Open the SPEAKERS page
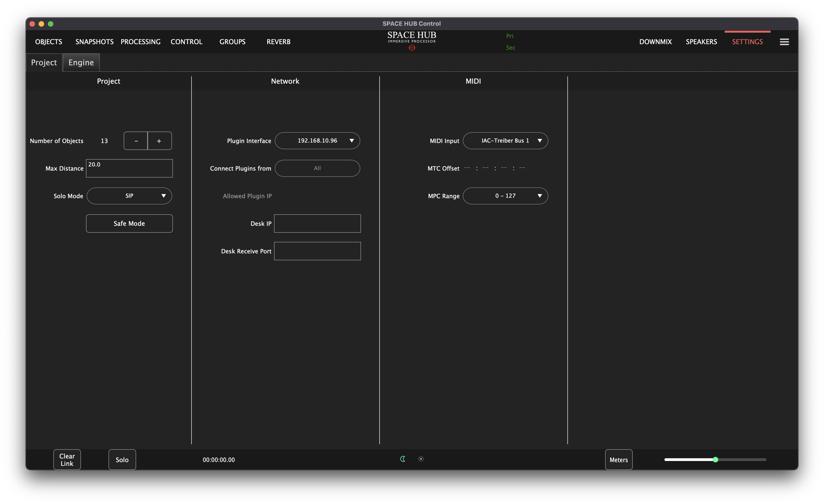 (x=701, y=42)
